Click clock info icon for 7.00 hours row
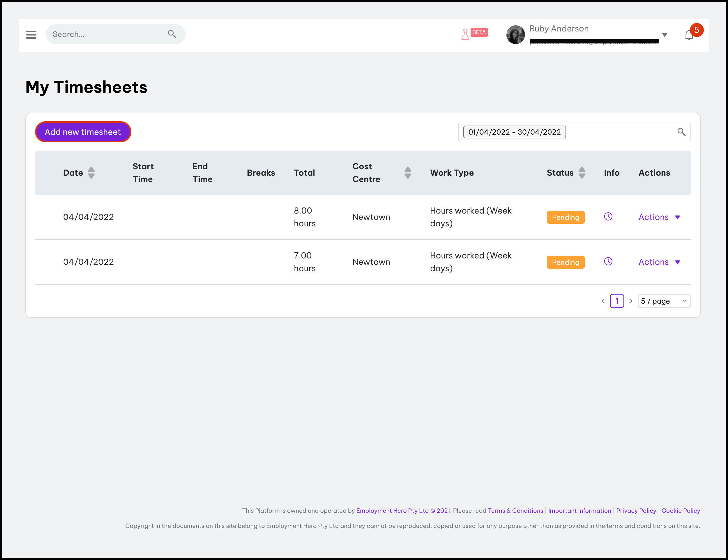The image size is (728, 560). 608,262
